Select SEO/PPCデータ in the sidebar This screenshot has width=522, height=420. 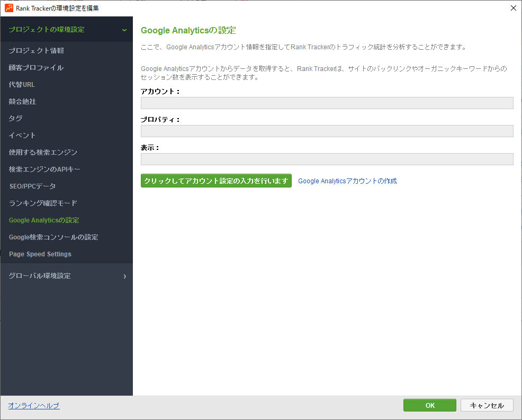pyautogui.click(x=32, y=186)
